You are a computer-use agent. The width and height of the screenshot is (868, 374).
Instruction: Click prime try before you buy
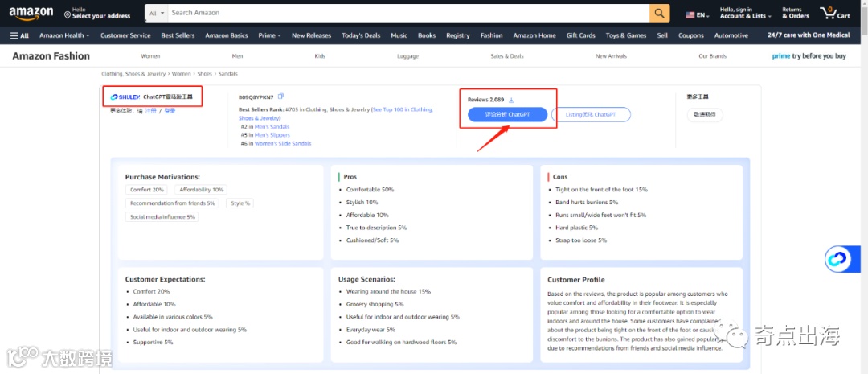(x=809, y=56)
